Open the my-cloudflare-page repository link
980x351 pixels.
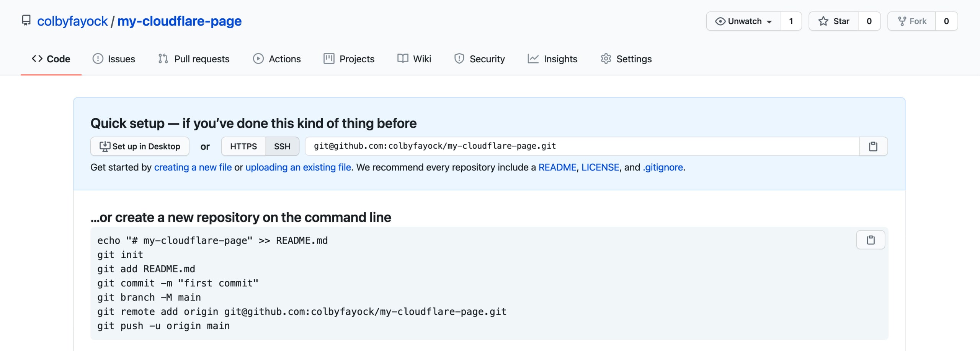tap(179, 21)
